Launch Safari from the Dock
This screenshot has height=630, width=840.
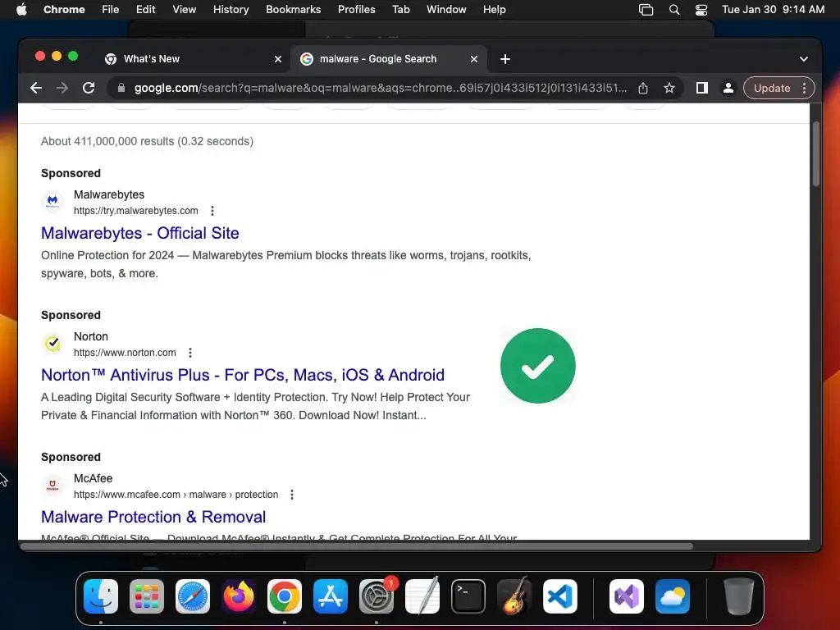point(193,596)
